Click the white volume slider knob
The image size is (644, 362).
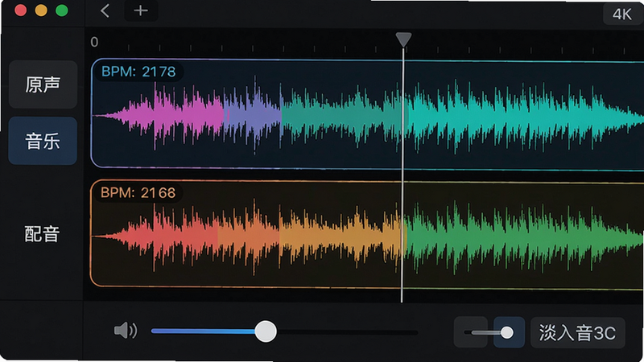click(x=266, y=331)
